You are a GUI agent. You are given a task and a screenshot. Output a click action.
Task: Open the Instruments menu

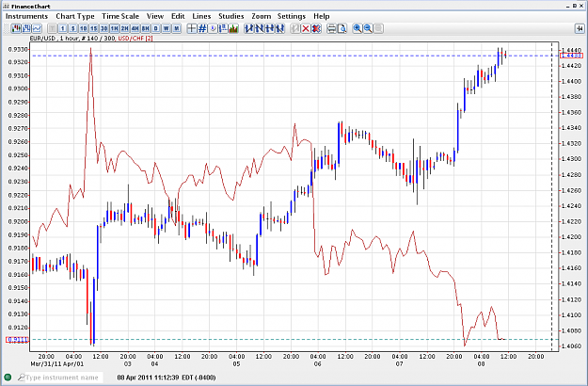tap(26, 16)
